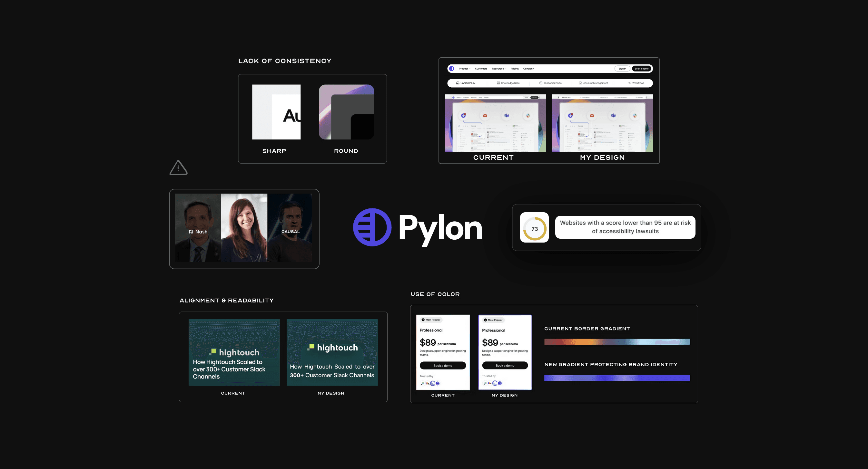
Task: Click the CAUSAL logo on the third portrait
Action: pos(291,232)
